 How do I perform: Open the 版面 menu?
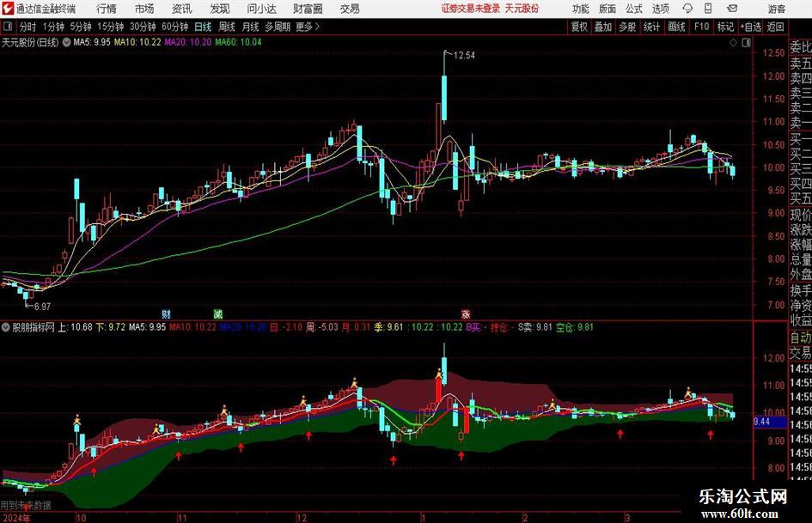click(607, 9)
